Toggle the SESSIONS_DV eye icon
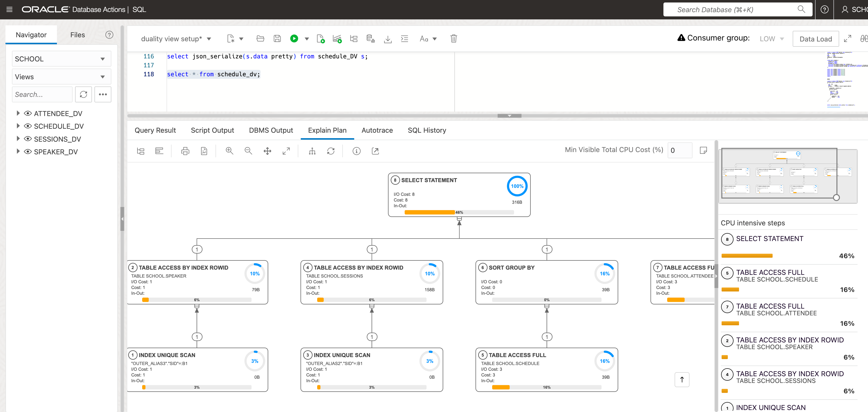The image size is (868, 412). click(28, 138)
